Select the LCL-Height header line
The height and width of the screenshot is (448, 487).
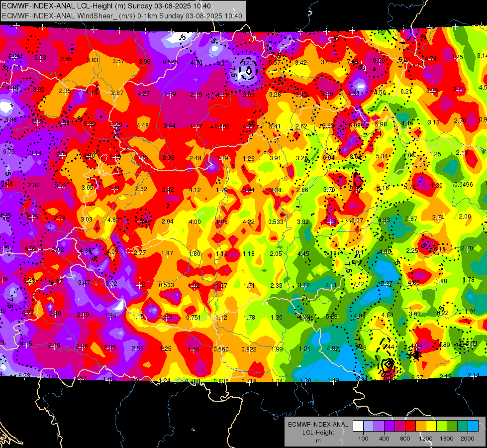106,6
